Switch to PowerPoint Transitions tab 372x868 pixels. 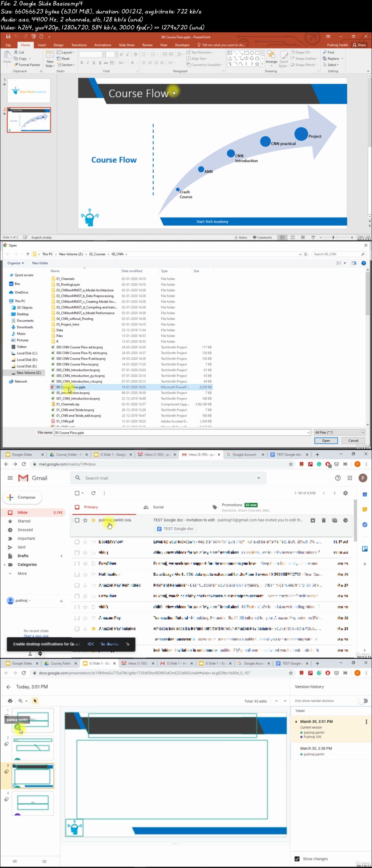point(79,45)
